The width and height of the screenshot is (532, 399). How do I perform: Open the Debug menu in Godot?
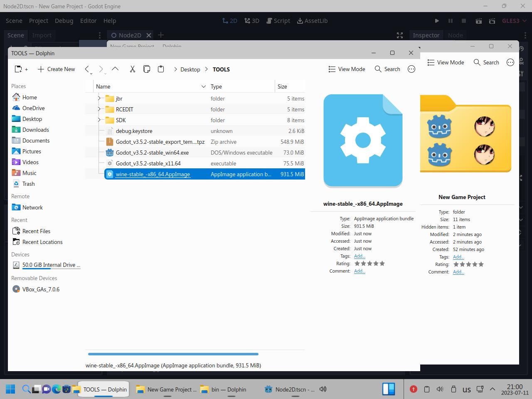(64, 21)
